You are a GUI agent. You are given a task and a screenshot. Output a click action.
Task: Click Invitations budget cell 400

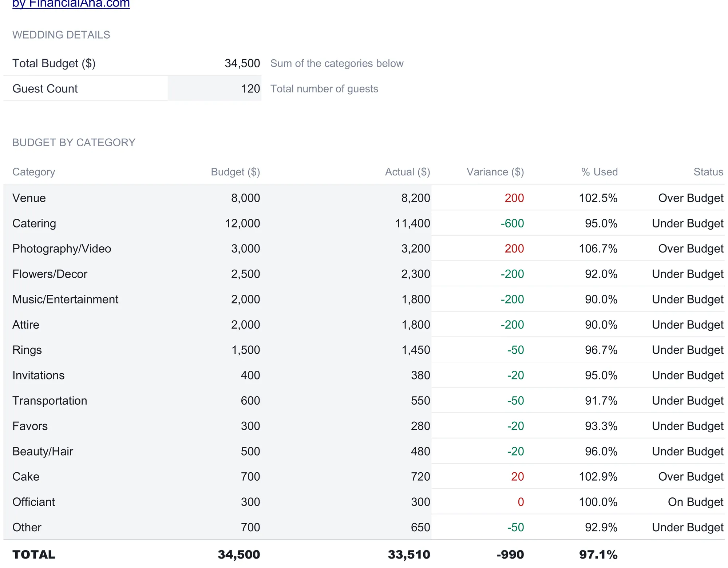click(250, 375)
